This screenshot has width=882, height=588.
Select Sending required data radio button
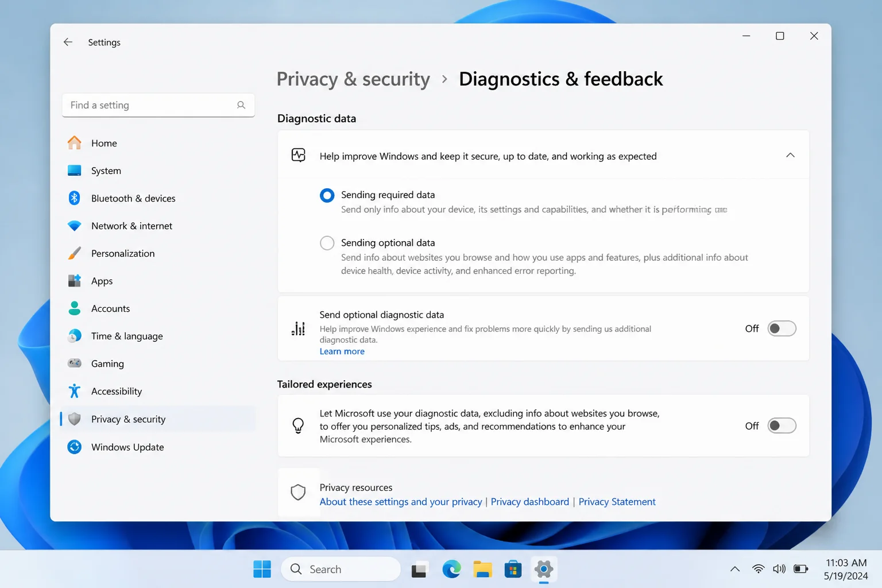click(x=327, y=195)
